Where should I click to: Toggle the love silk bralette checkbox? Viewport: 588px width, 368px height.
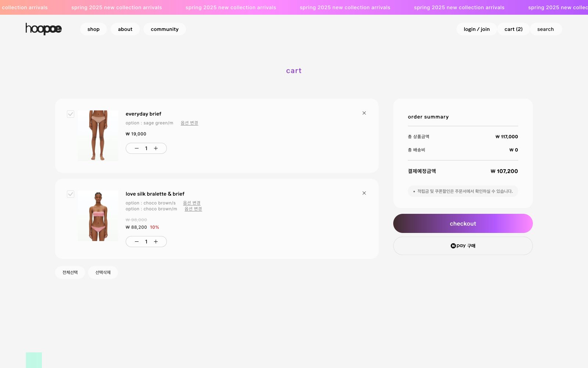pos(71,194)
